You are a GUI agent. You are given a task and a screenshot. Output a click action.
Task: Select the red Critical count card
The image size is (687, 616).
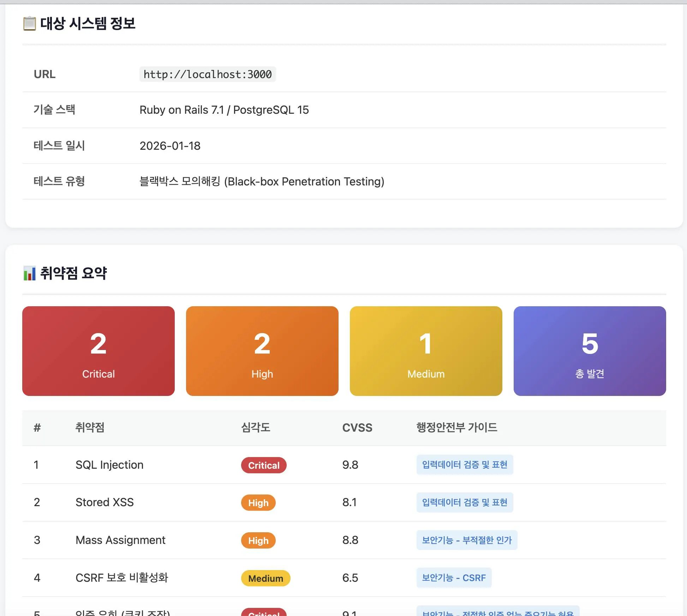[x=98, y=351]
